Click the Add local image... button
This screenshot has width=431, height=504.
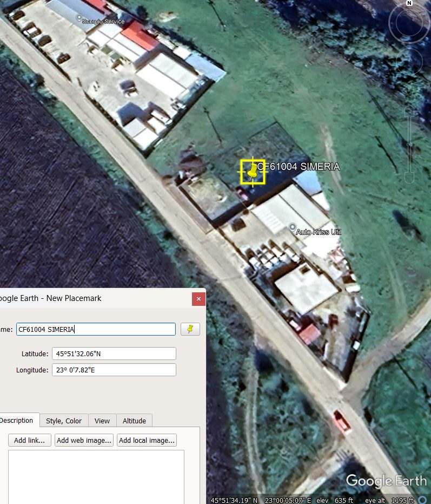[x=147, y=440]
